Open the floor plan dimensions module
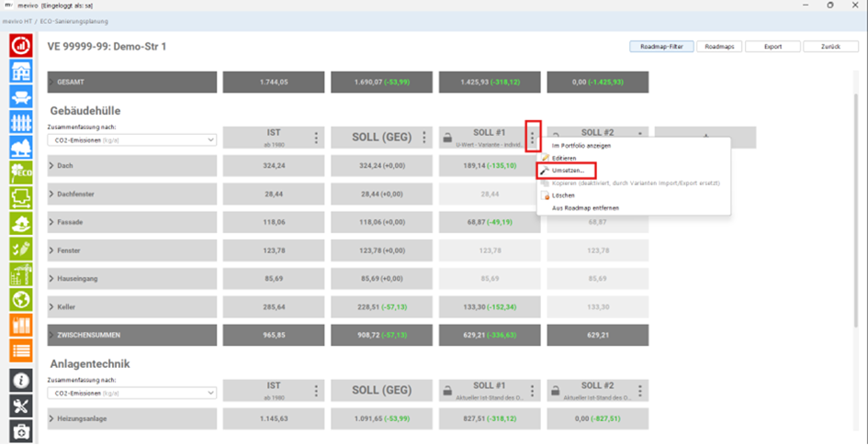Image resolution: width=868 pixels, height=445 pixels. coord(22,198)
